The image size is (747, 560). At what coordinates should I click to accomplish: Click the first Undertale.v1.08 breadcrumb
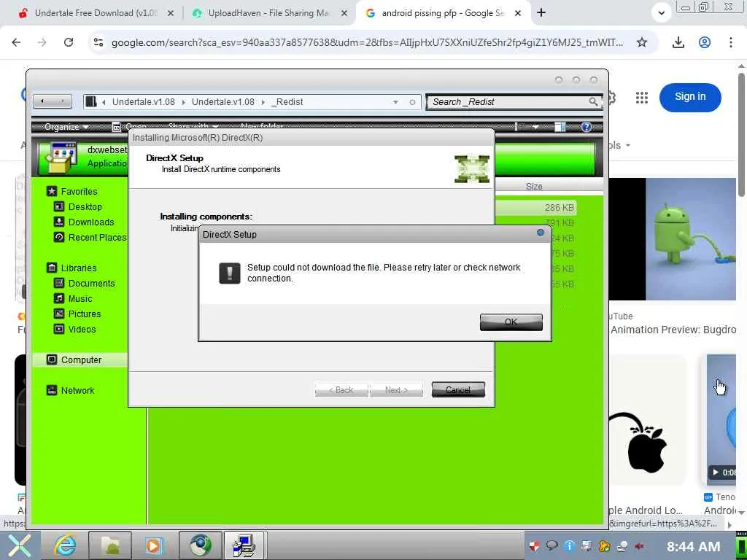point(144,102)
